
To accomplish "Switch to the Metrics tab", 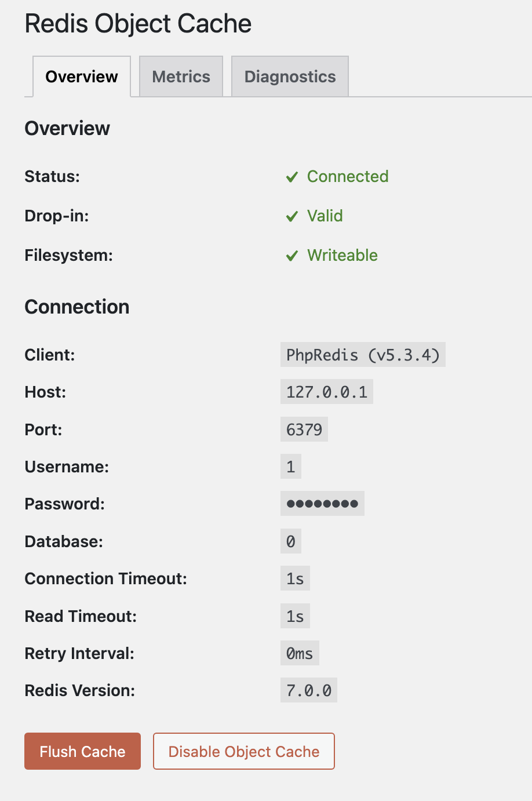I will point(181,77).
